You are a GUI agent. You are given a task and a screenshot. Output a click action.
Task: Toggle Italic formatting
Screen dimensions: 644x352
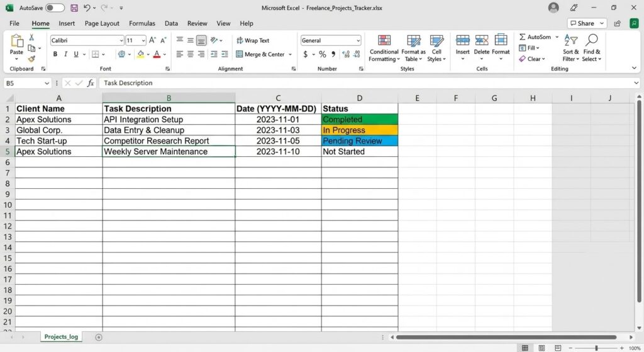pyautogui.click(x=65, y=54)
